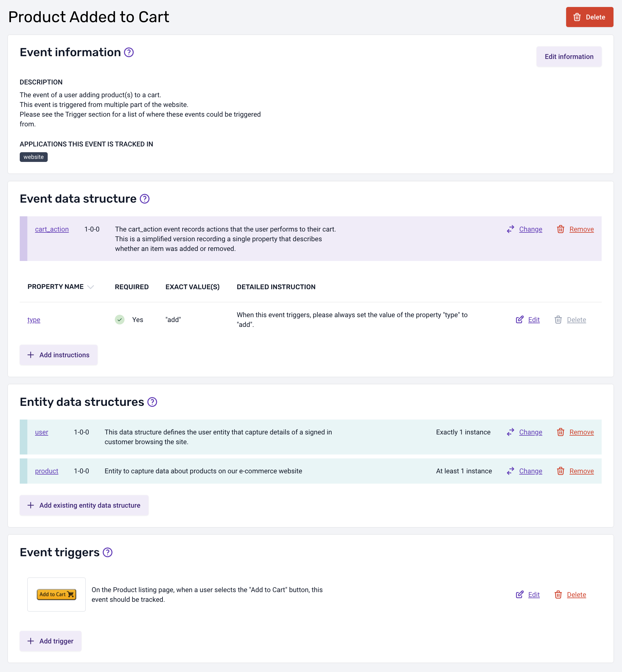Click the Remove link for the user entity
This screenshot has height=672, width=622.
point(581,432)
